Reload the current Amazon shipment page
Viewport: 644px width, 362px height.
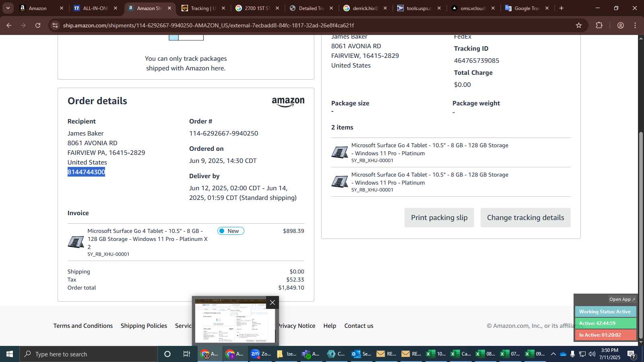pyautogui.click(x=38, y=25)
